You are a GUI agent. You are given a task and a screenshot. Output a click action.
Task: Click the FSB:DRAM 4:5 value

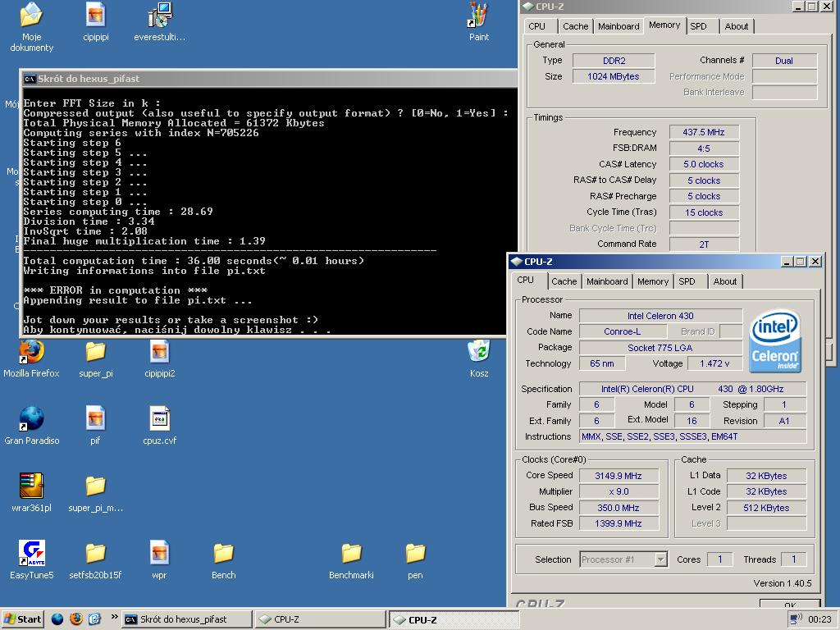coord(704,148)
